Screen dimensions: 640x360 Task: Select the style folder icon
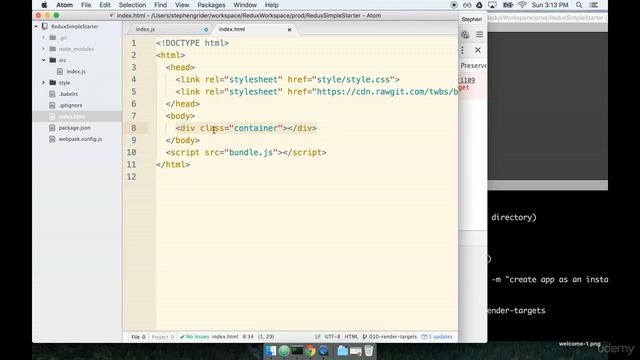point(53,82)
